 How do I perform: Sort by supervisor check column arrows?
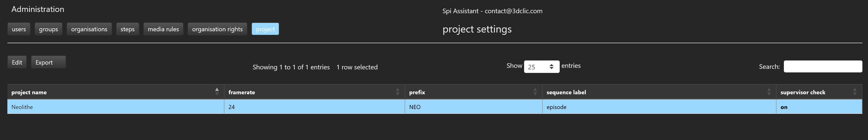click(855, 91)
